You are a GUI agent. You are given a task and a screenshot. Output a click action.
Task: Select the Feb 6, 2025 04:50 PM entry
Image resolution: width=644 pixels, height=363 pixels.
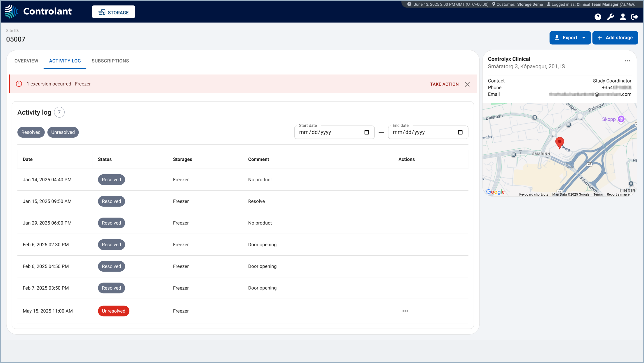[243, 266]
